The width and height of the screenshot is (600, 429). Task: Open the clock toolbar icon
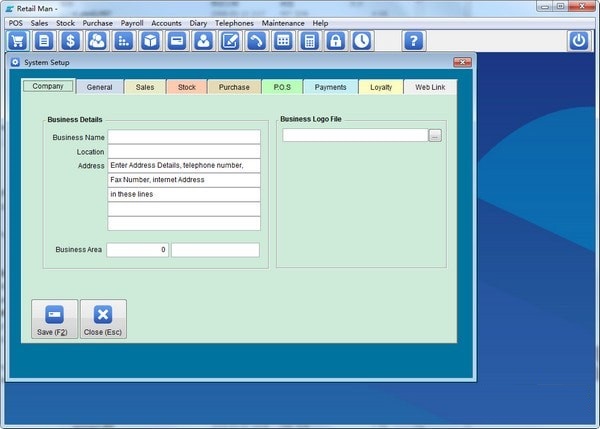click(x=362, y=41)
